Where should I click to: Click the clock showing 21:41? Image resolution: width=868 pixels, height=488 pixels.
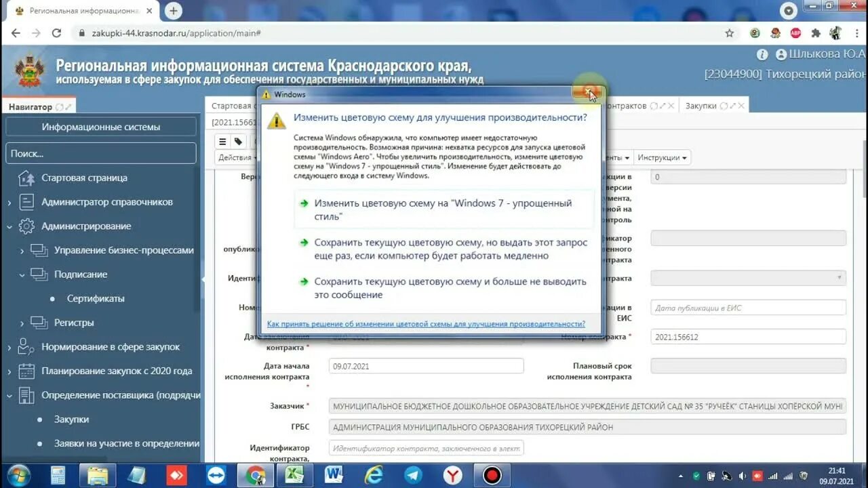point(837,471)
